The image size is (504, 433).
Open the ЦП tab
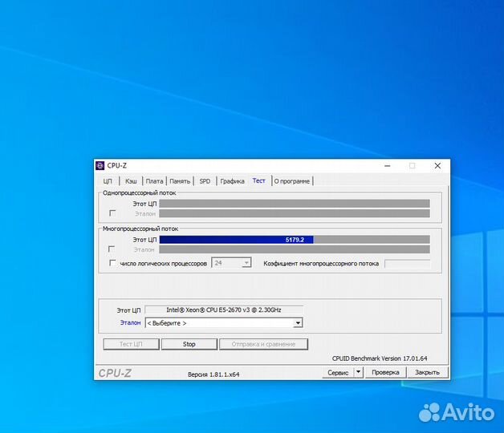108,181
